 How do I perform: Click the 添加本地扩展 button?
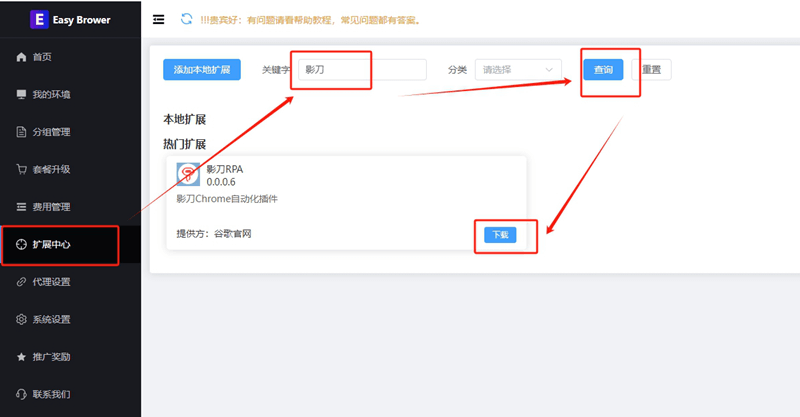tap(202, 70)
